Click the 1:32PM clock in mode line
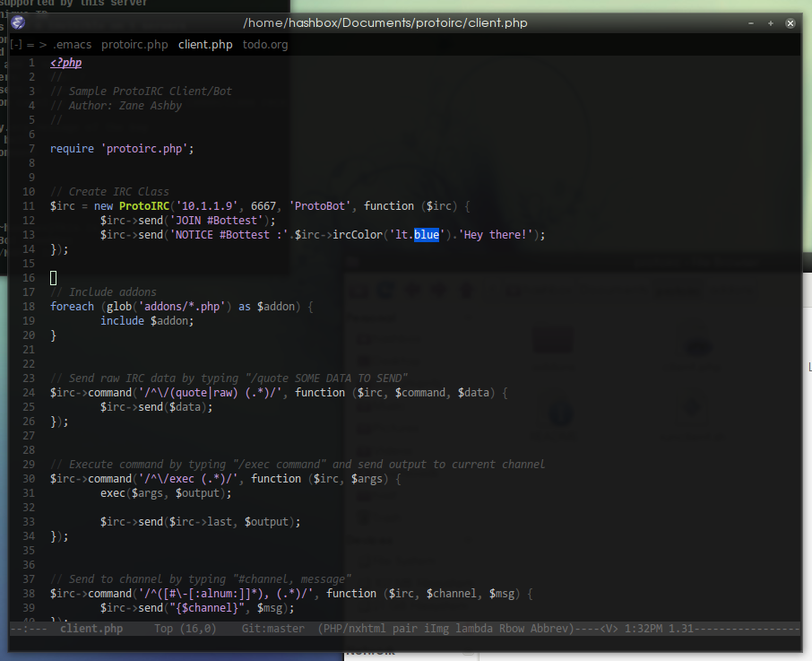 pos(644,629)
